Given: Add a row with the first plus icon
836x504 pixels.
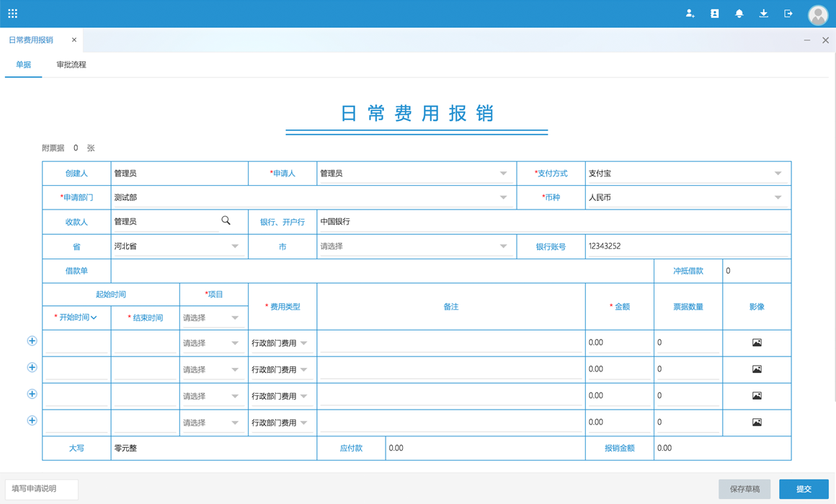Looking at the screenshot, I should pyautogui.click(x=32, y=341).
